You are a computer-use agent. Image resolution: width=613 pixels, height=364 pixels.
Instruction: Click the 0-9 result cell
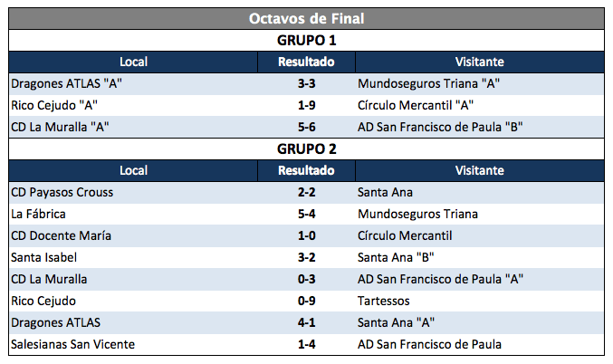click(x=306, y=301)
